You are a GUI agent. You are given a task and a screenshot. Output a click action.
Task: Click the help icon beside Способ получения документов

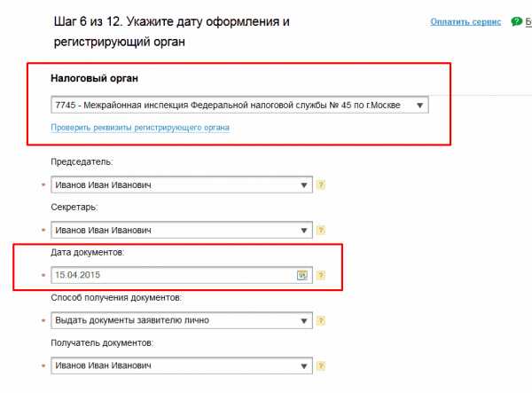point(321,320)
